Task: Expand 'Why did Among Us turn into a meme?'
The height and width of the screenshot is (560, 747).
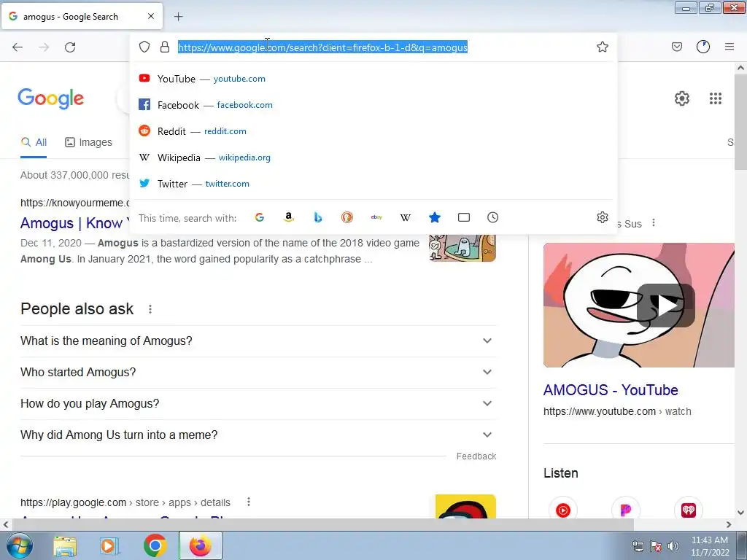Action: pyautogui.click(x=258, y=435)
